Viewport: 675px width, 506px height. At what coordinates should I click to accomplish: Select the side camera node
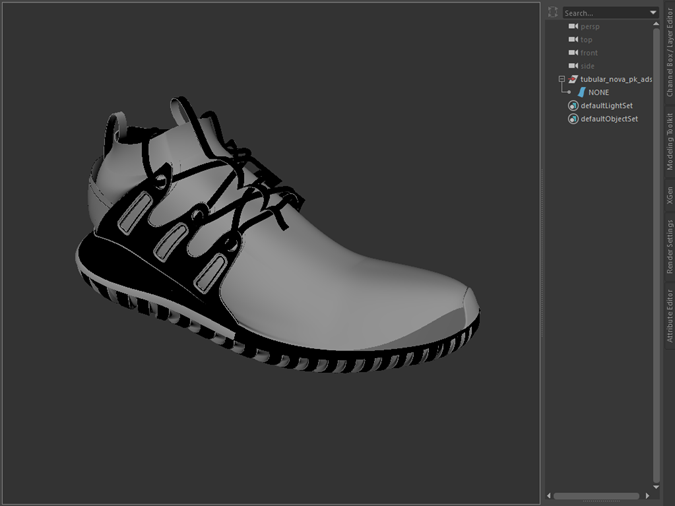(x=587, y=66)
